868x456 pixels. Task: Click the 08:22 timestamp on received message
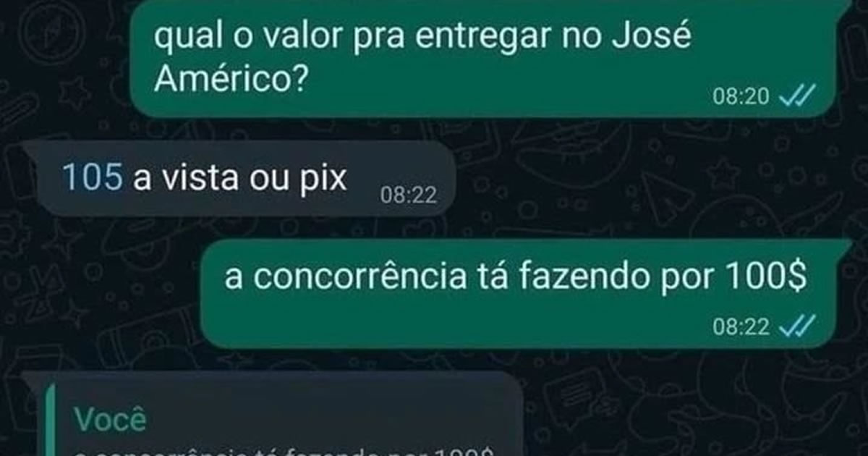[x=409, y=195]
